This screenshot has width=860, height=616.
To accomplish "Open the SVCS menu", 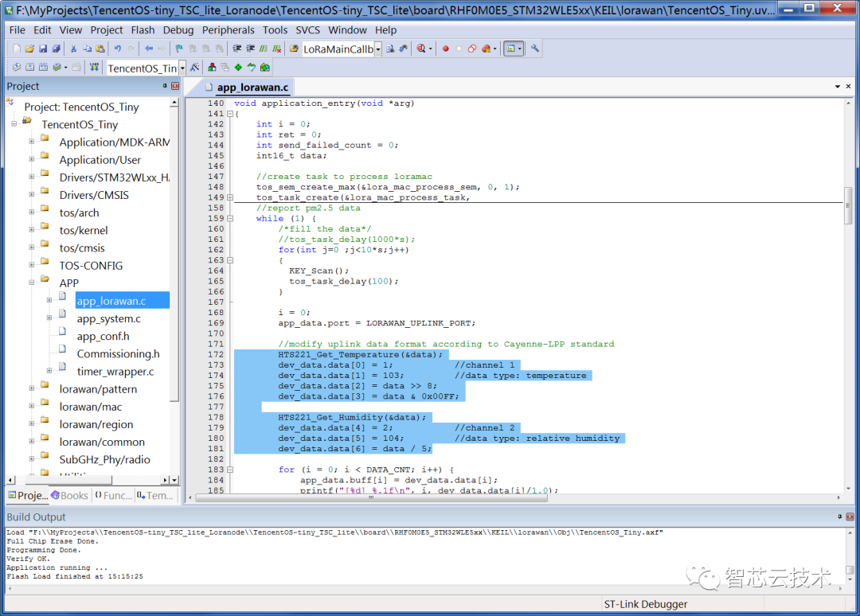I will [x=307, y=30].
